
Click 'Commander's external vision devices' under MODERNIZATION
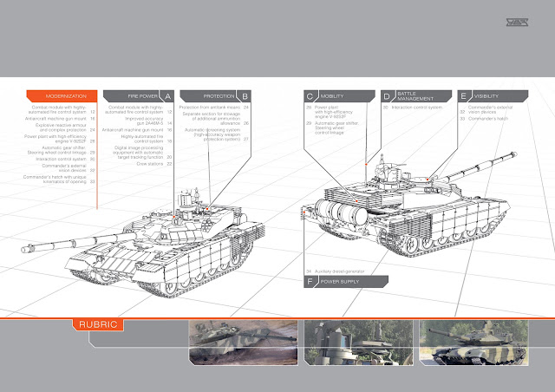pos(69,168)
